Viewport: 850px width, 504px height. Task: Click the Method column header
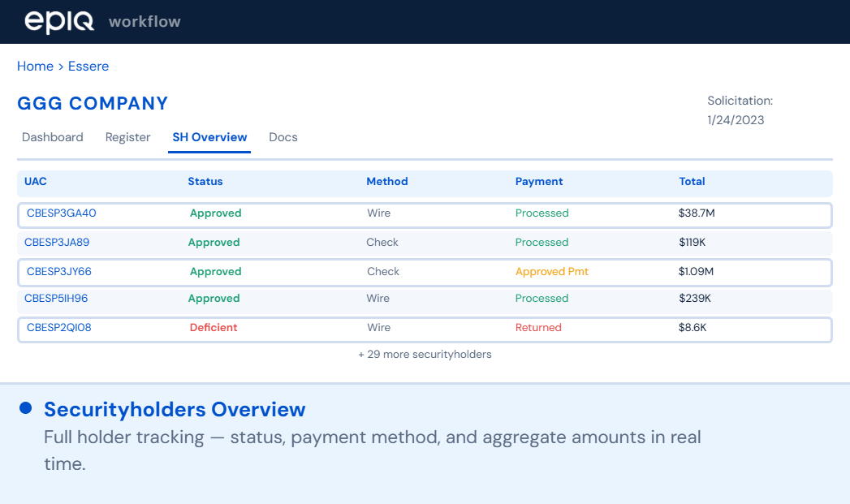click(387, 182)
